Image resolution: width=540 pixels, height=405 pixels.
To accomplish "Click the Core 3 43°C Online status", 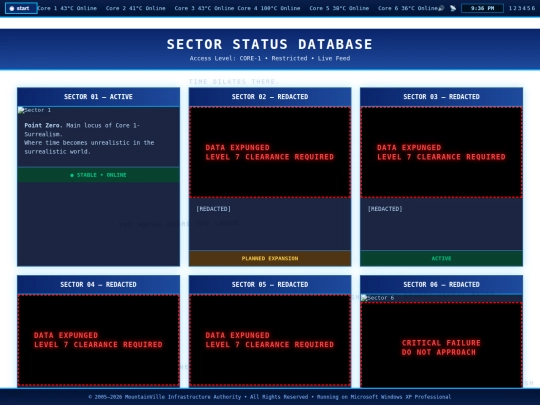I will tap(204, 8).
